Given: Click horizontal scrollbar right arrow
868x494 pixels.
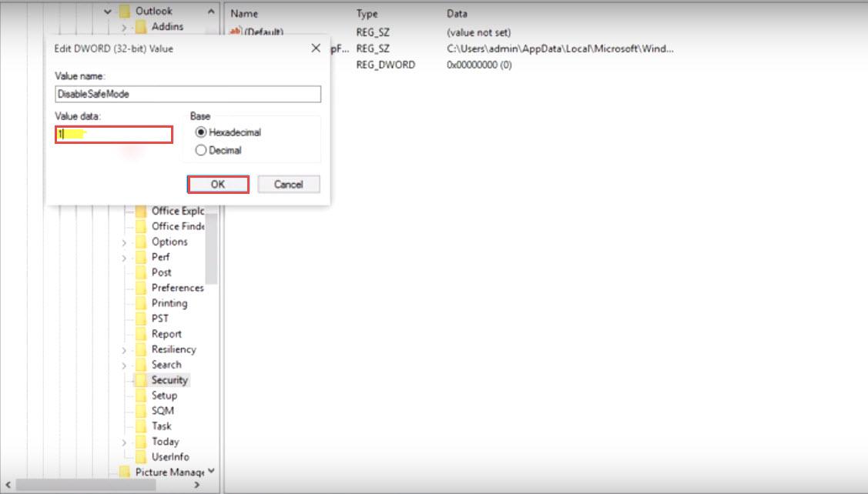Looking at the screenshot, I should pos(196,485).
